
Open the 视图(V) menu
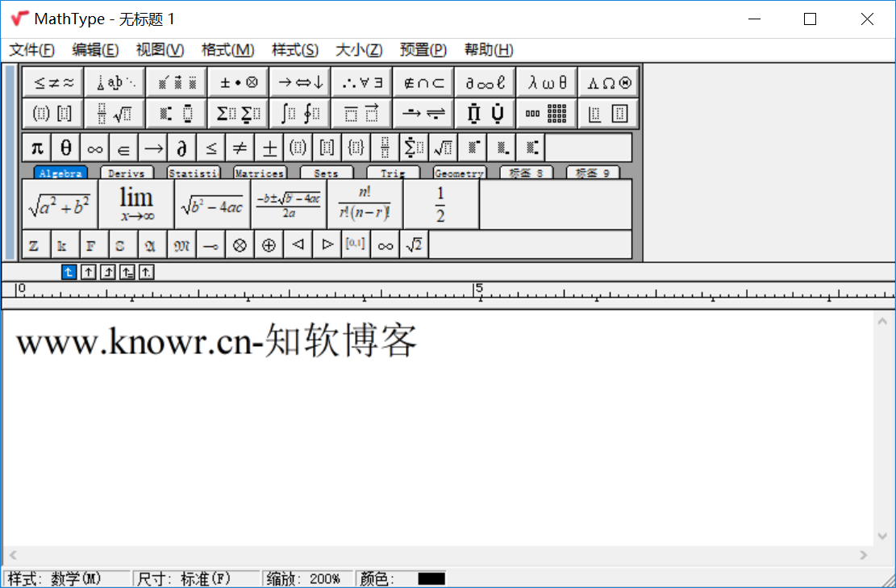click(x=160, y=50)
